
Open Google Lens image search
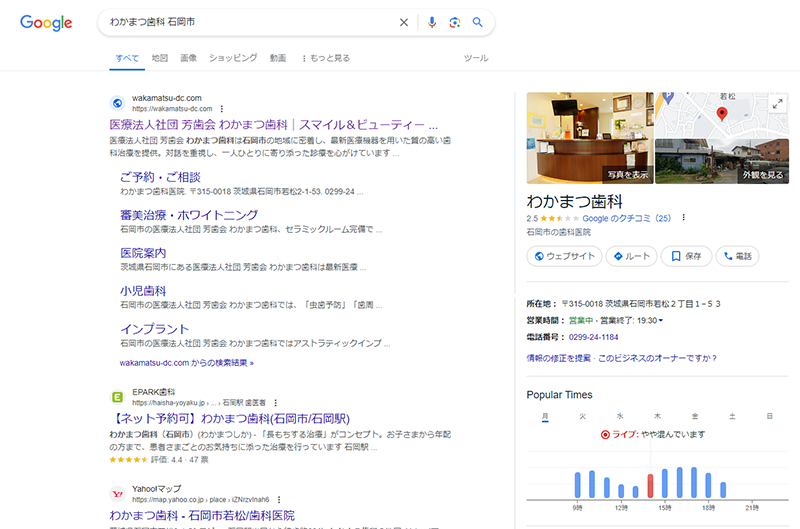(455, 22)
